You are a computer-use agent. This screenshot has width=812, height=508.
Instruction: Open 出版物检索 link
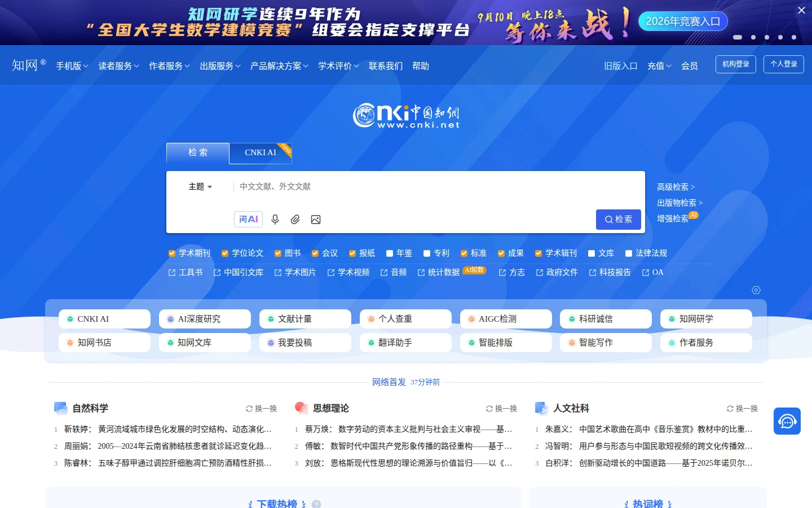(x=680, y=203)
